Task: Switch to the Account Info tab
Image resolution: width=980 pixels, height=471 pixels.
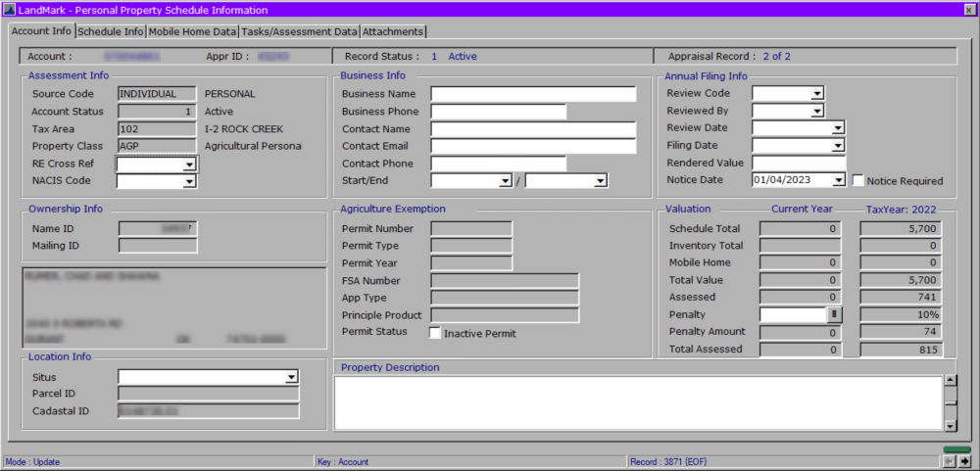Action: (41, 30)
